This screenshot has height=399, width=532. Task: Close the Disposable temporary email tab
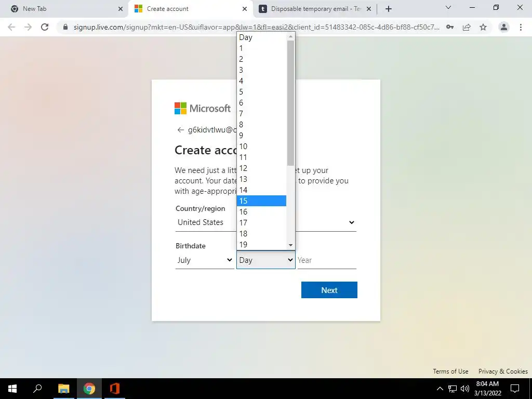pyautogui.click(x=369, y=9)
